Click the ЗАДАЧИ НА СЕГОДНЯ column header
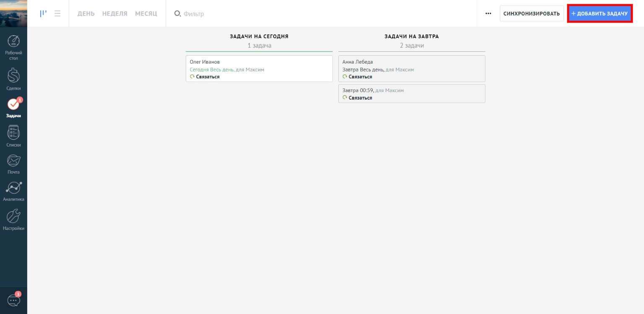The height and width of the screenshot is (314, 644). point(259,36)
